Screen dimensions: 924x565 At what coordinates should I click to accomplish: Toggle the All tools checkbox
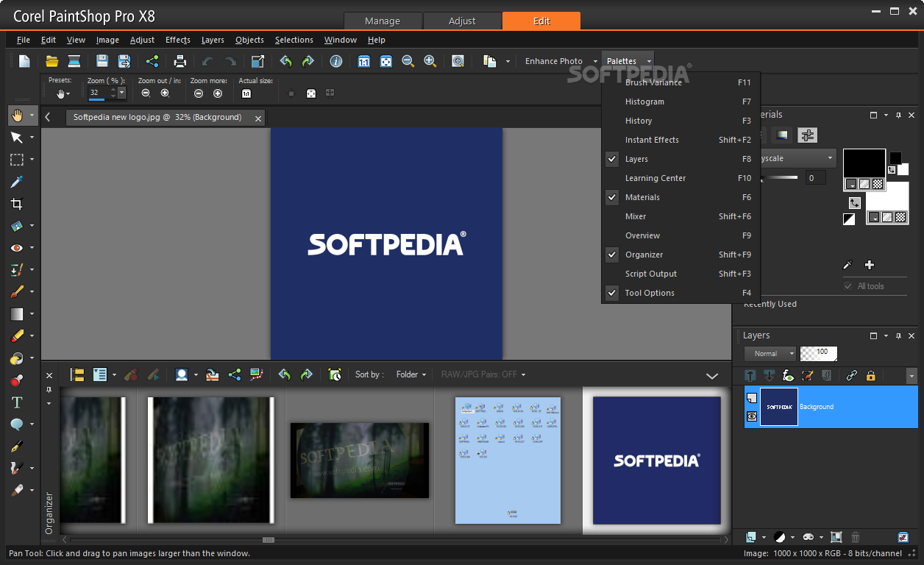[848, 286]
